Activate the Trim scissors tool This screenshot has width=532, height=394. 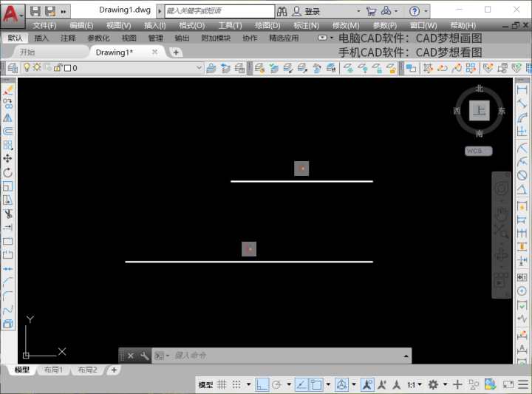[8, 214]
